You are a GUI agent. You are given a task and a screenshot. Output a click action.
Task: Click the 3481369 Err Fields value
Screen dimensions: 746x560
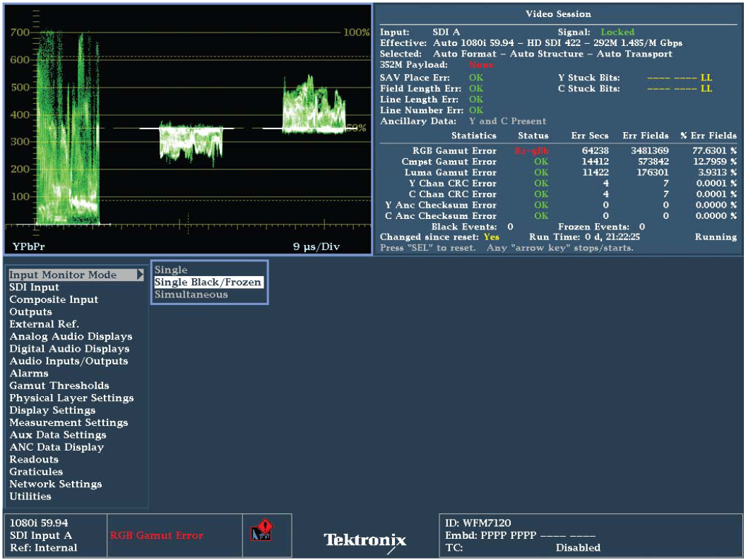(650, 151)
